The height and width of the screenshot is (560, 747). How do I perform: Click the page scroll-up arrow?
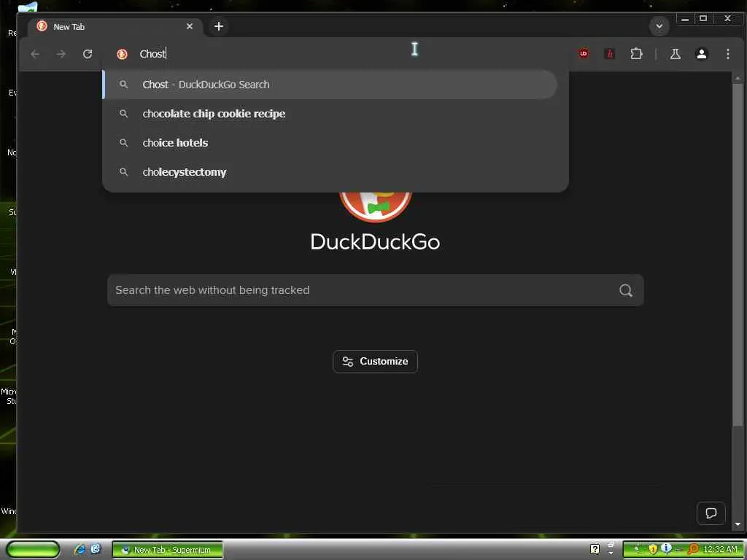click(x=738, y=78)
